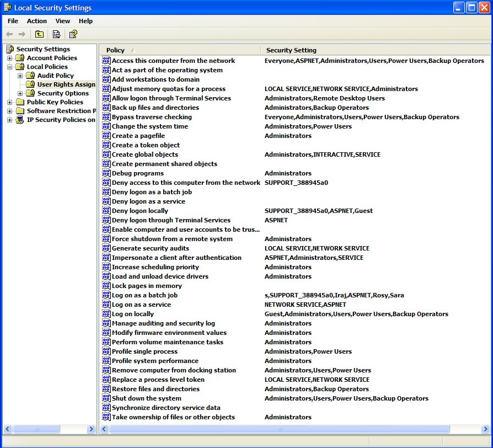Open the Action menu
This screenshot has height=448, width=493.
point(37,21)
